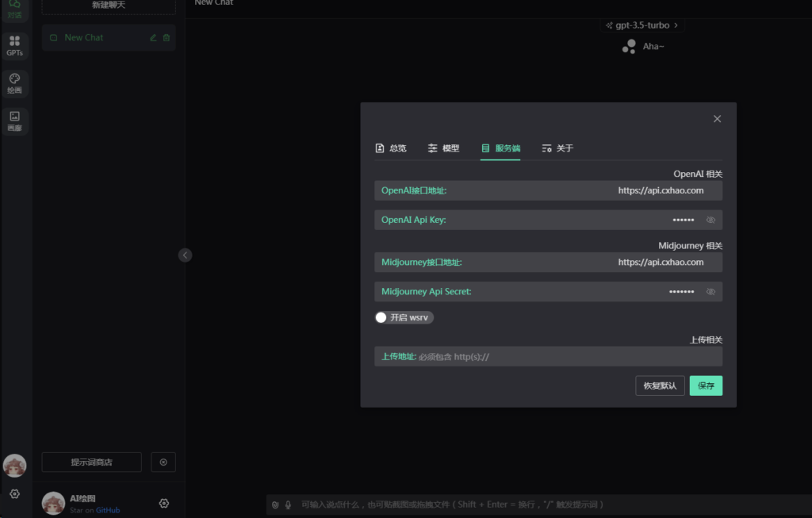Viewport: 812px width, 518px height.
Task: Open the gpt-3.5-turbo model selector
Action: [642, 25]
